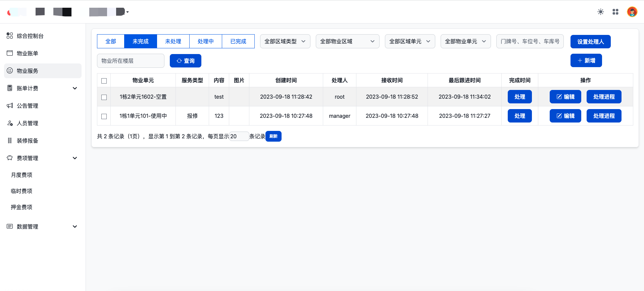Click the 设置处理人 button
Image resolution: width=644 pixels, height=291 pixels.
[x=591, y=42]
